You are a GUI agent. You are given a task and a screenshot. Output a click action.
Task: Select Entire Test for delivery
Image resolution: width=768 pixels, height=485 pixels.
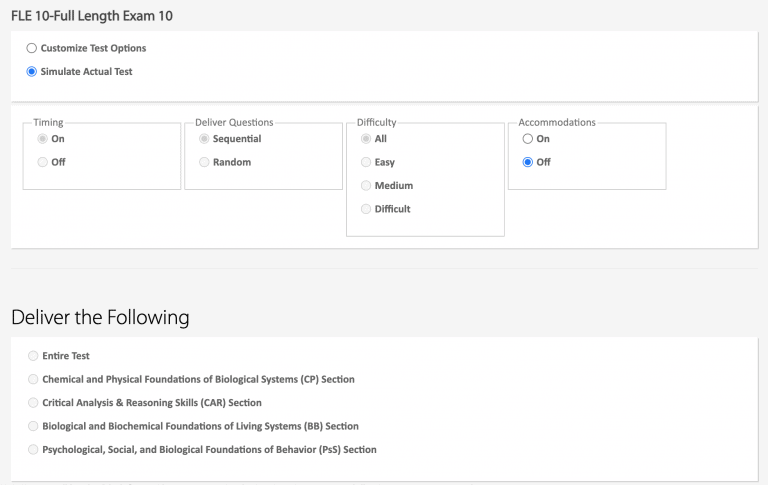click(34, 356)
